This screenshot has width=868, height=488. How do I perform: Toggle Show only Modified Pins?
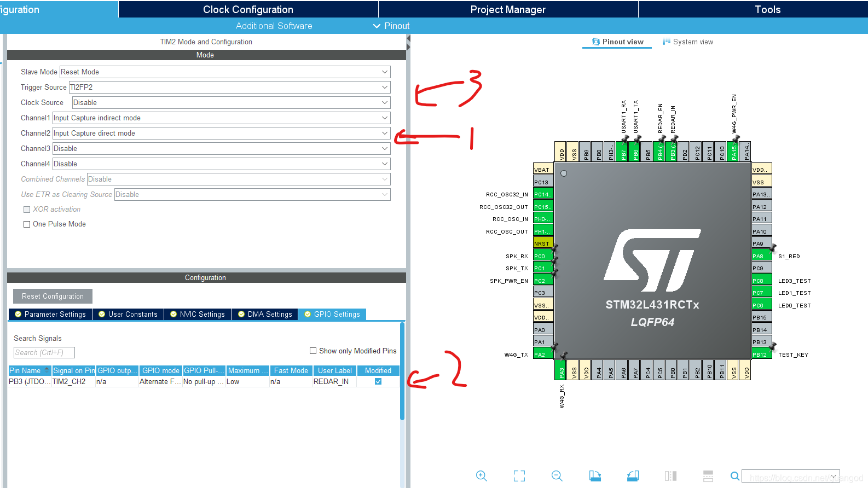point(313,351)
